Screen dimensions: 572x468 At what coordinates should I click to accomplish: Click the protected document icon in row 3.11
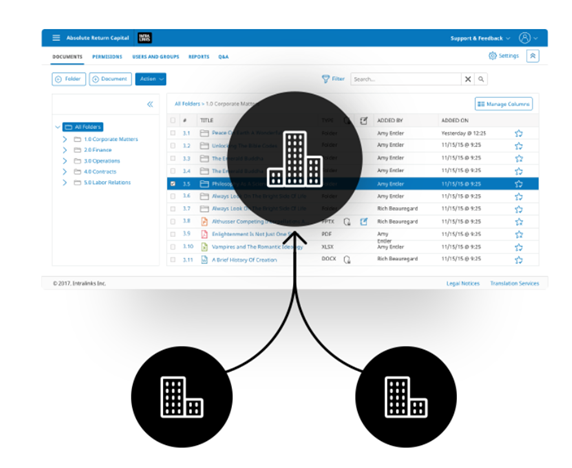point(347,260)
